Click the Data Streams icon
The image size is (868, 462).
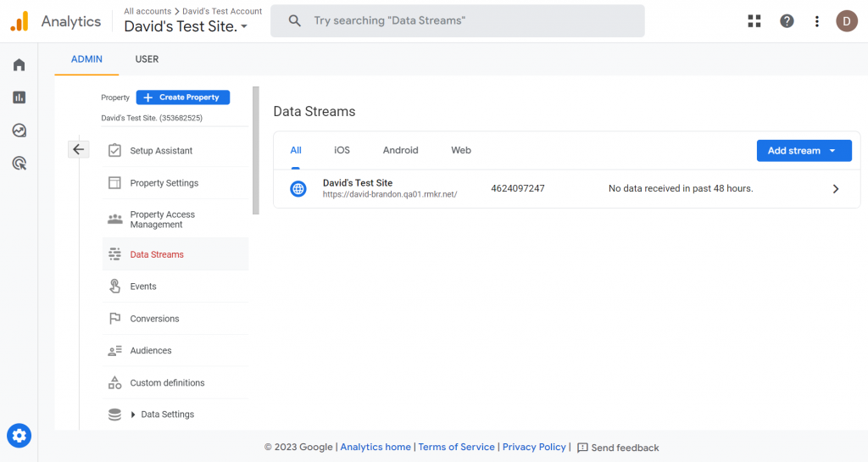[x=114, y=254]
